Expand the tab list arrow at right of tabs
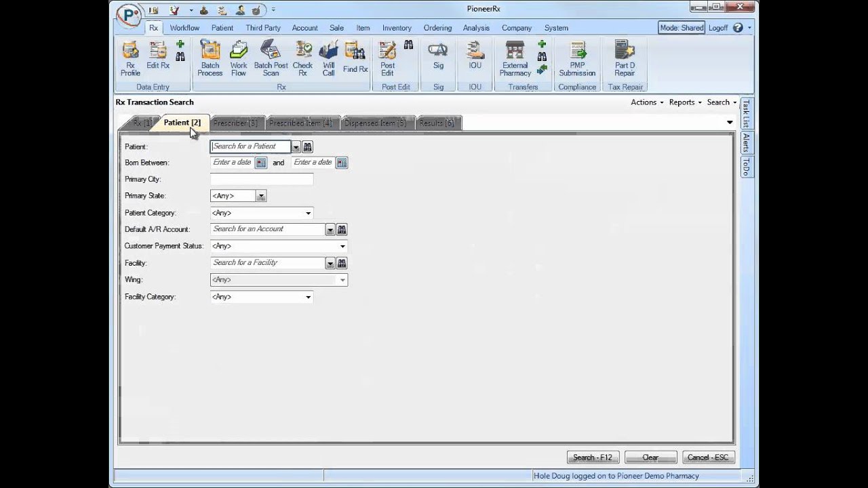 [730, 123]
